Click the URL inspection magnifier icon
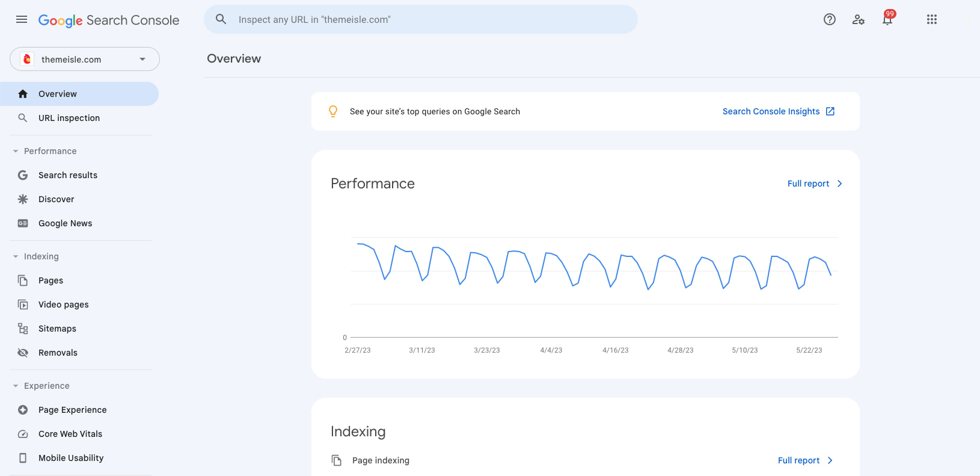Viewport: 980px width, 476px height. click(x=23, y=118)
